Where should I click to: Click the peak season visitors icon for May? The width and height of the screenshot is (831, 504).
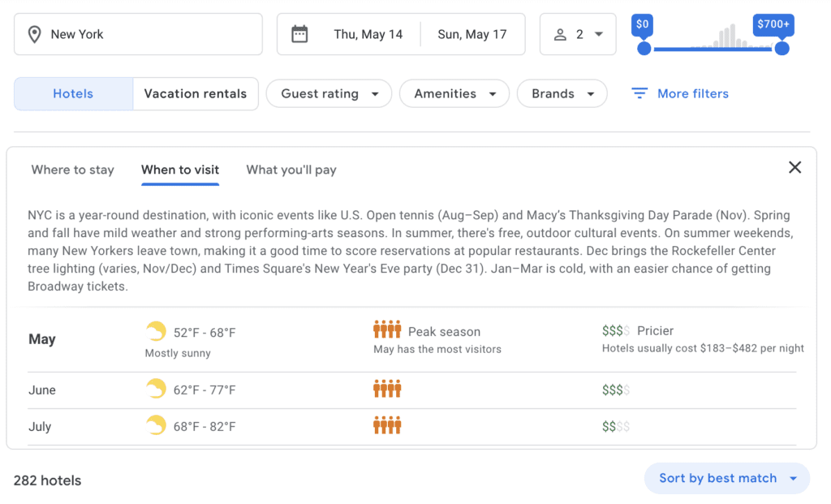coord(387,330)
